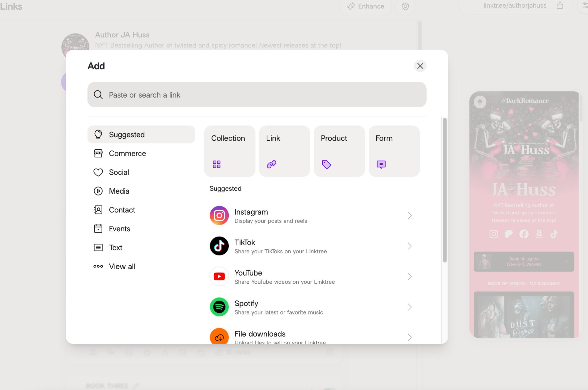The height and width of the screenshot is (390, 588).
Task: Close the Add dialog
Action: pos(420,66)
